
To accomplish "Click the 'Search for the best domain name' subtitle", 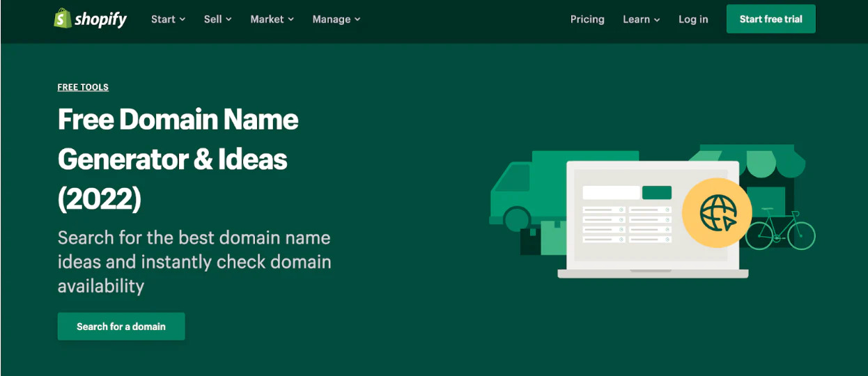I will pos(194,262).
